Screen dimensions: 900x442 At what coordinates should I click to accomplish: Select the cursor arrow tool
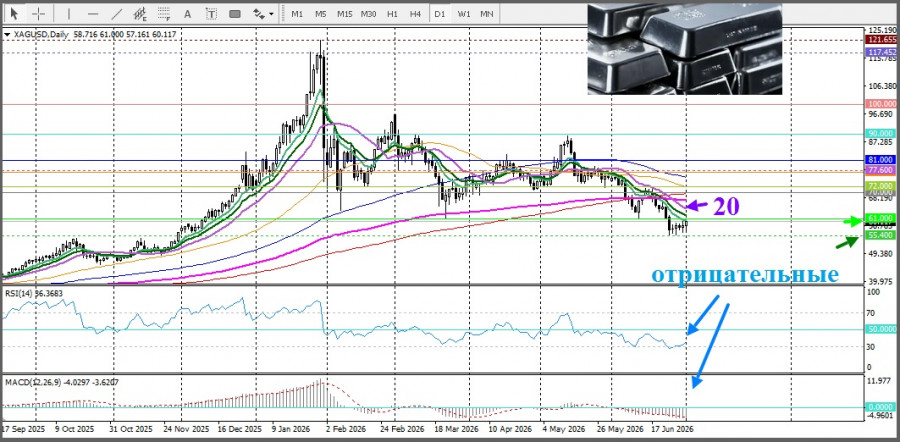tap(15, 13)
